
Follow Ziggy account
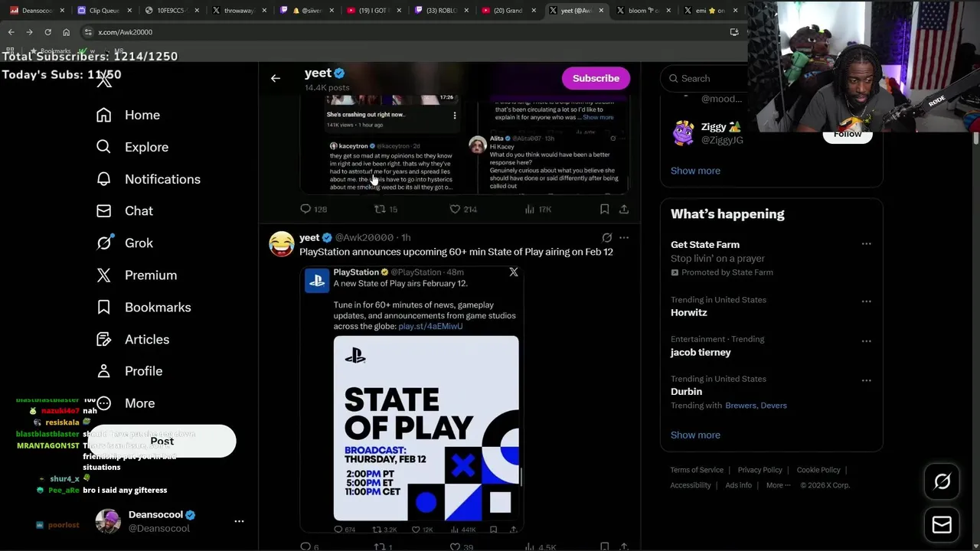pyautogui.click(x=848, y=134)
